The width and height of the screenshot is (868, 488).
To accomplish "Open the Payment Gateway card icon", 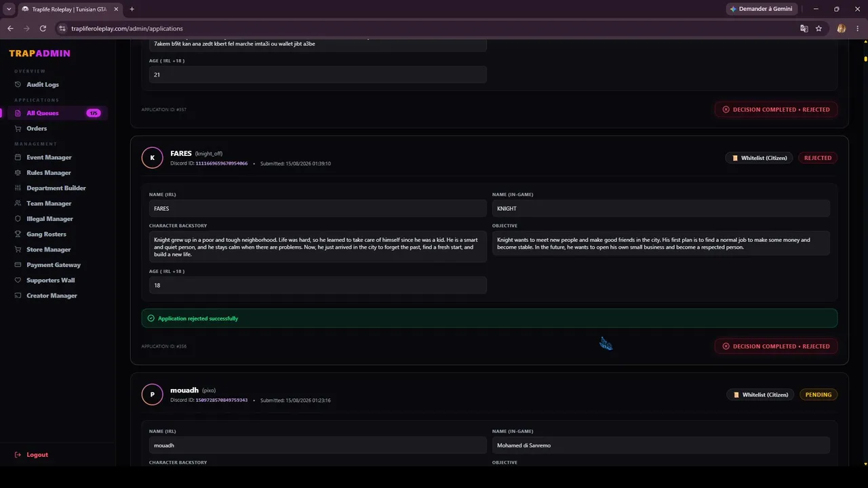I will tap(18, 265).
